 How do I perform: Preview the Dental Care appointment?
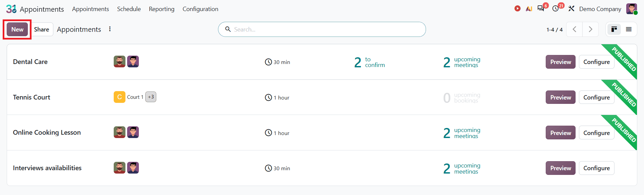560,62
